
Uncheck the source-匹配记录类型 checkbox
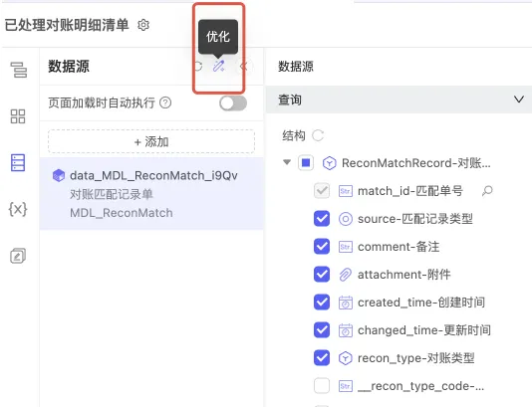(x=322, y=219)
